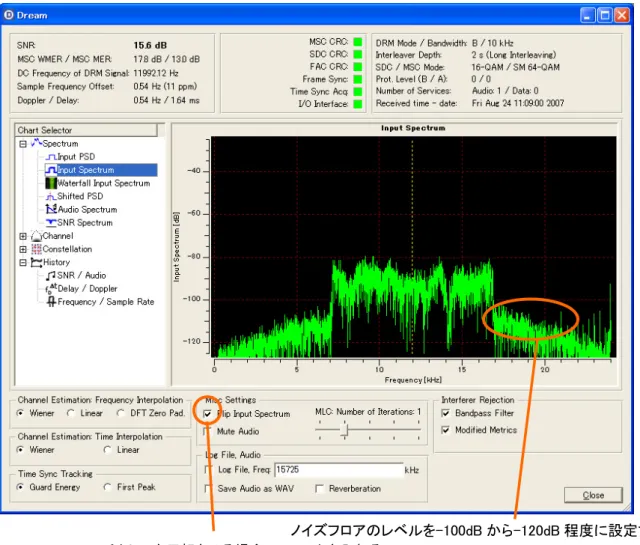Select DFT Zero Pad. interpolation
The width and height of the screenshot is (640, 545).
point(121,413)
